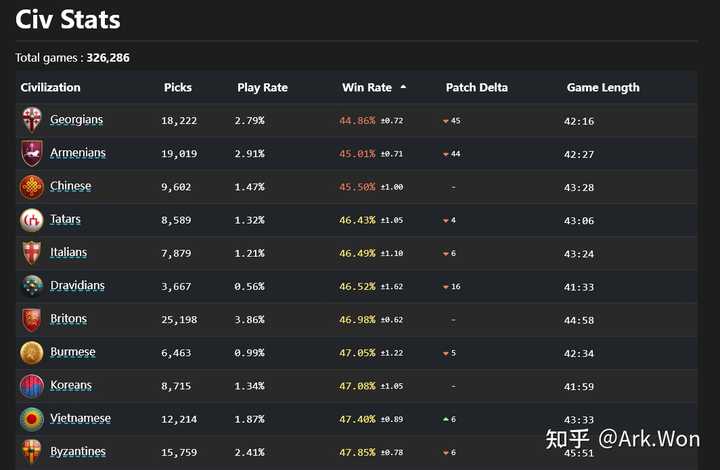Sort table by Picks column
720x470 pixels.
pyautogui.click(x=178, y=87)
